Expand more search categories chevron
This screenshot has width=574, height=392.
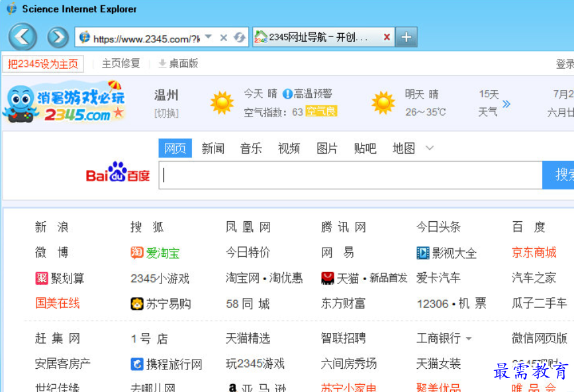pyautogui.click(x=430, y=148)
